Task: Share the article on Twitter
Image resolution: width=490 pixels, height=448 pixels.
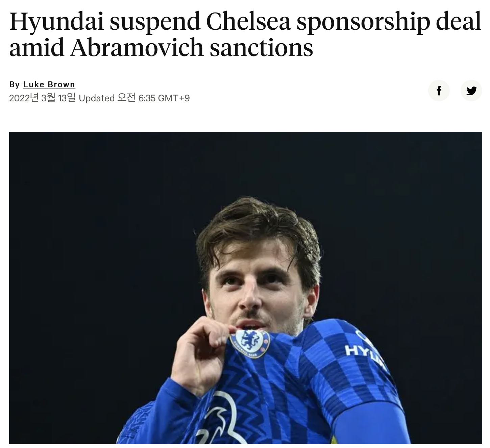Action: [x=471, y=91]
